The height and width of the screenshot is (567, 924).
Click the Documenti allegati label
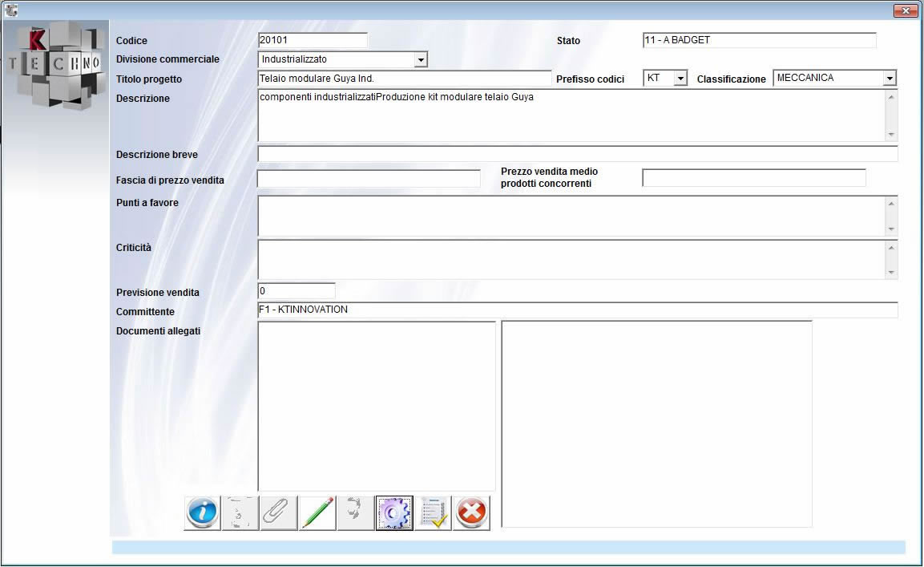tap(158, 331)
